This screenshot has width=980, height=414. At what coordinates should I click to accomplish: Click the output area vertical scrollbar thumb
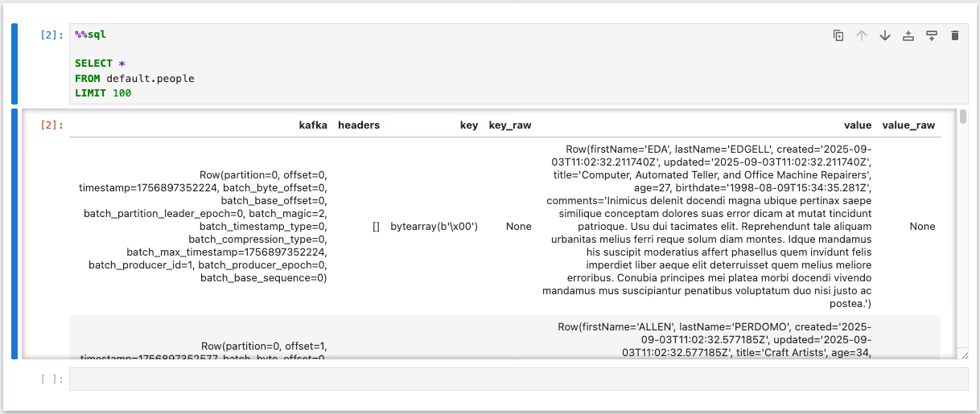pos(963,117)
